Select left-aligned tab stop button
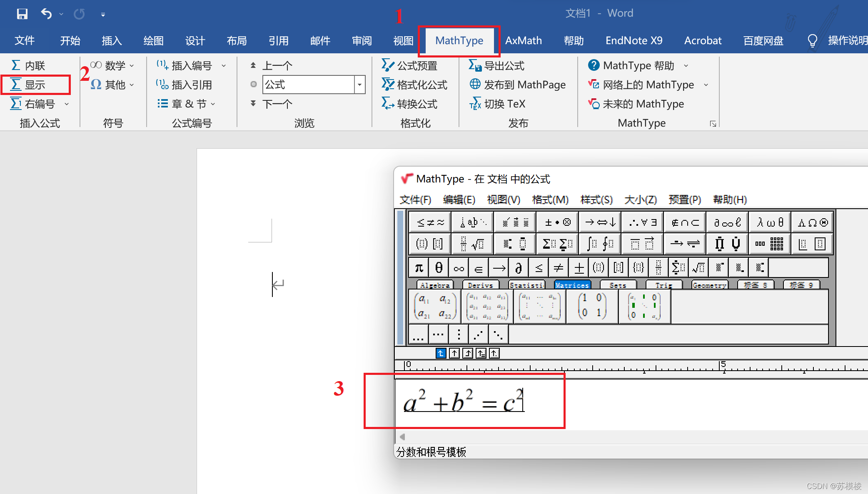The height and width of the screenshot is (494, 868). [441, 354]
